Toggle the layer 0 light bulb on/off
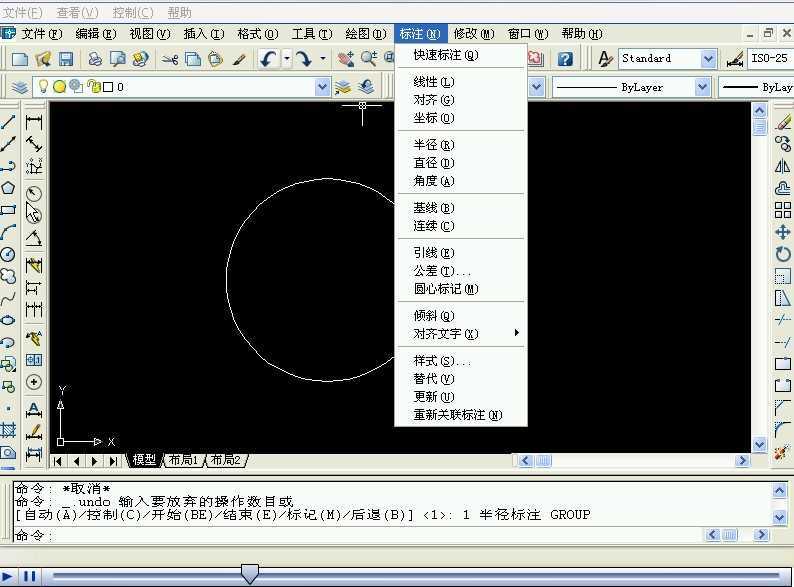Screen dimensions: 794x587 coord(44,87)
